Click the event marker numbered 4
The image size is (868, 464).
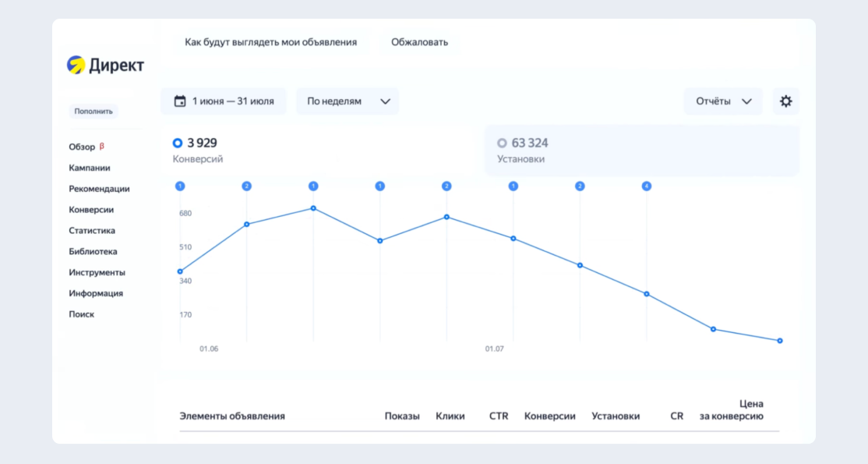[647, 186]
